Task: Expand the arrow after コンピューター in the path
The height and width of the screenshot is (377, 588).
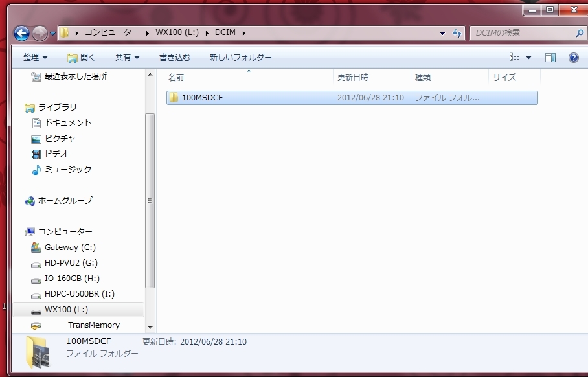Action: 148,33
